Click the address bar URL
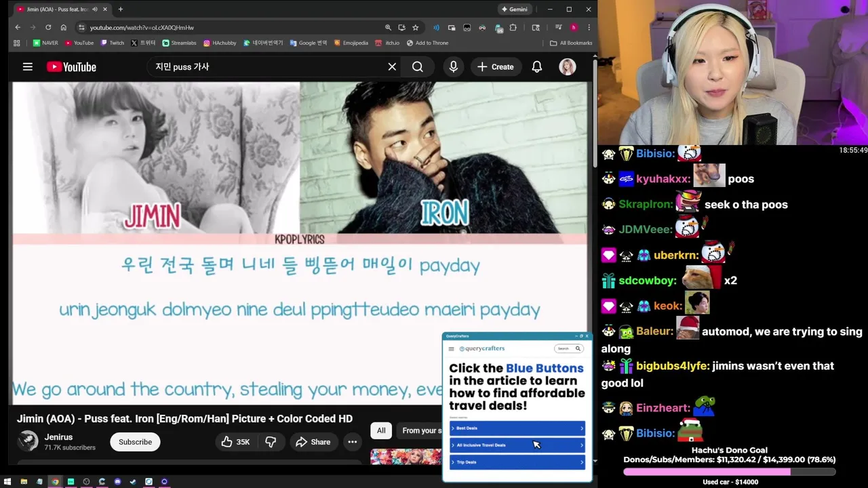868x488 pixels. 142,27
